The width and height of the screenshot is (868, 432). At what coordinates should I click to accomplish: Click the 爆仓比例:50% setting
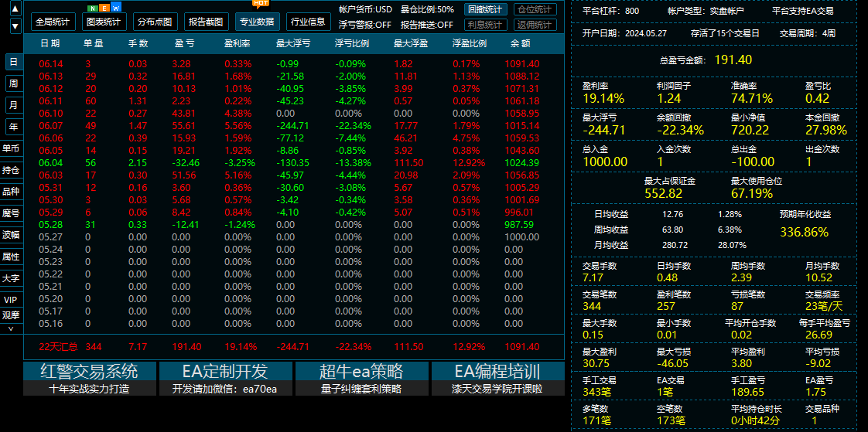427,9
